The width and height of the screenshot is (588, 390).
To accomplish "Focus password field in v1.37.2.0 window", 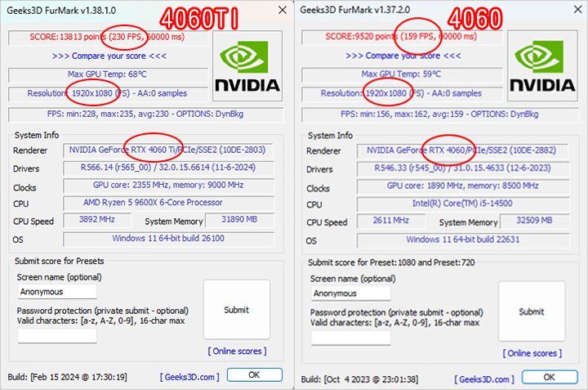I will point(351,338).
